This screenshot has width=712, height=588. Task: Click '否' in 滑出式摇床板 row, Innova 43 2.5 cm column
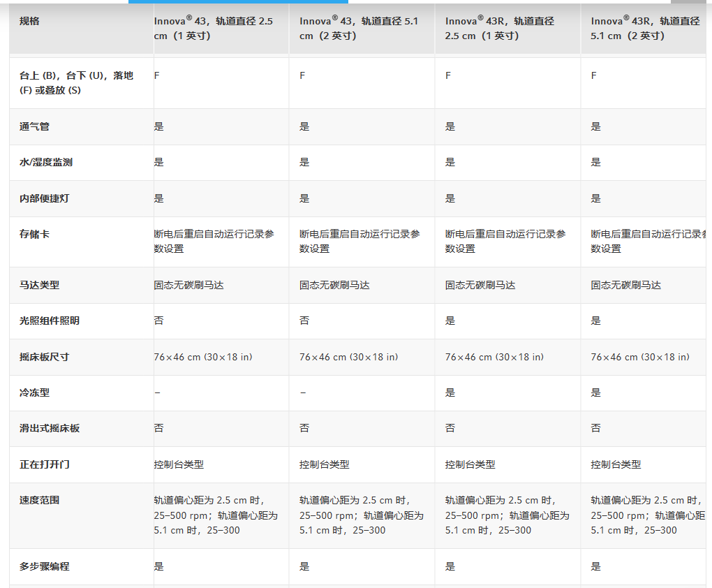point(159,428)
